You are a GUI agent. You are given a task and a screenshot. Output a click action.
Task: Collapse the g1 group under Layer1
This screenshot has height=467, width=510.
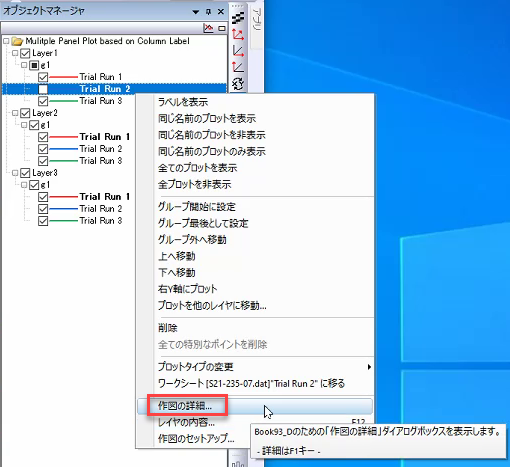coord(24,65)
